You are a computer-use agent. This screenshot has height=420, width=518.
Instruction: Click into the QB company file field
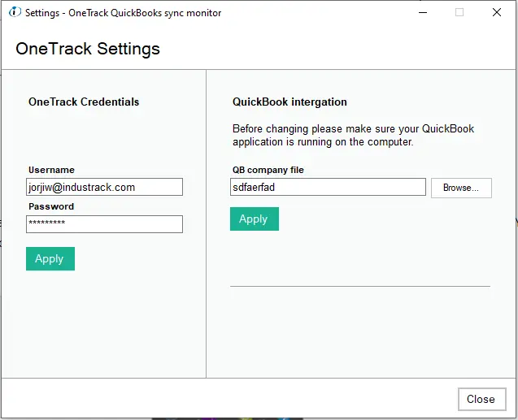click(x=328, y=187)
